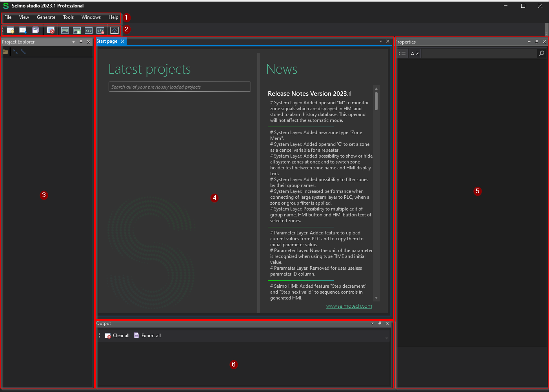Click the Save all disks icon

(x=35, y=30)
